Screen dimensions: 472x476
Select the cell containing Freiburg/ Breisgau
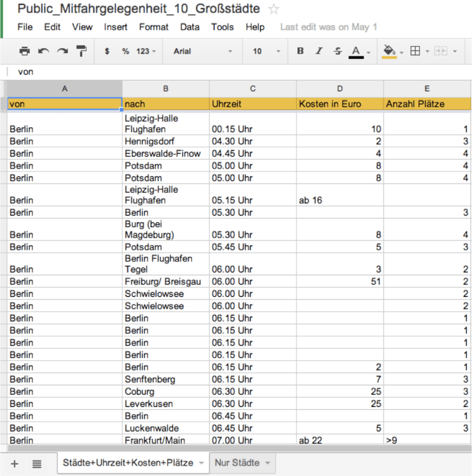coord(165,282)
